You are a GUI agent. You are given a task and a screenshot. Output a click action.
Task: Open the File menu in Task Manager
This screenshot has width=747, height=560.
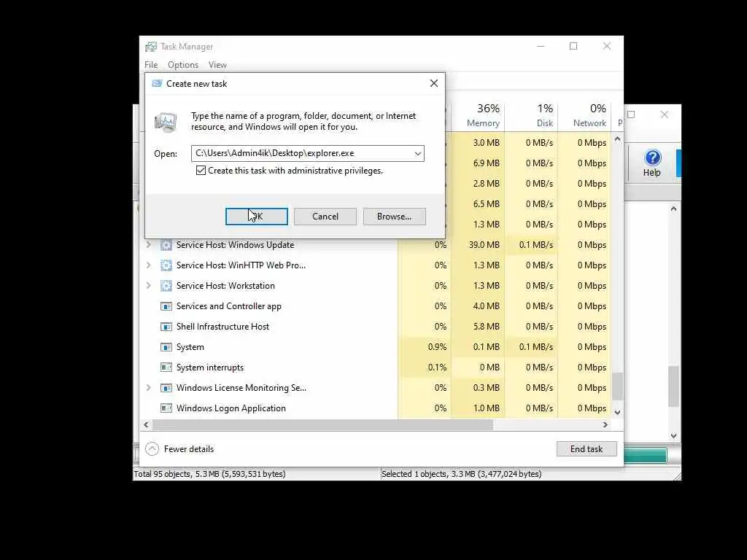[x=151, y=65]
